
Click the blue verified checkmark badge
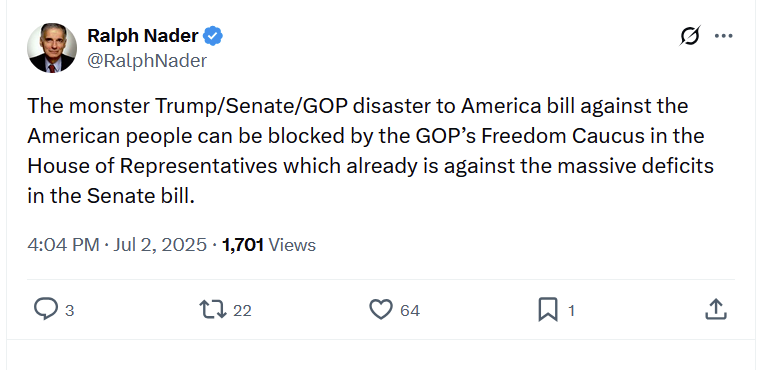(x=213, y=36)
